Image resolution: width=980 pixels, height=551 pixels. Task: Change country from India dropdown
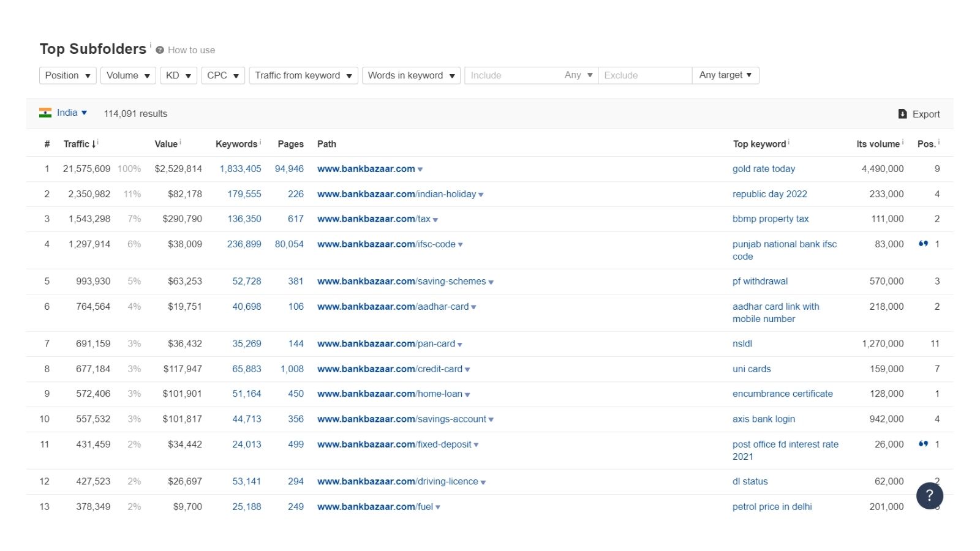[x=72, y=113]
